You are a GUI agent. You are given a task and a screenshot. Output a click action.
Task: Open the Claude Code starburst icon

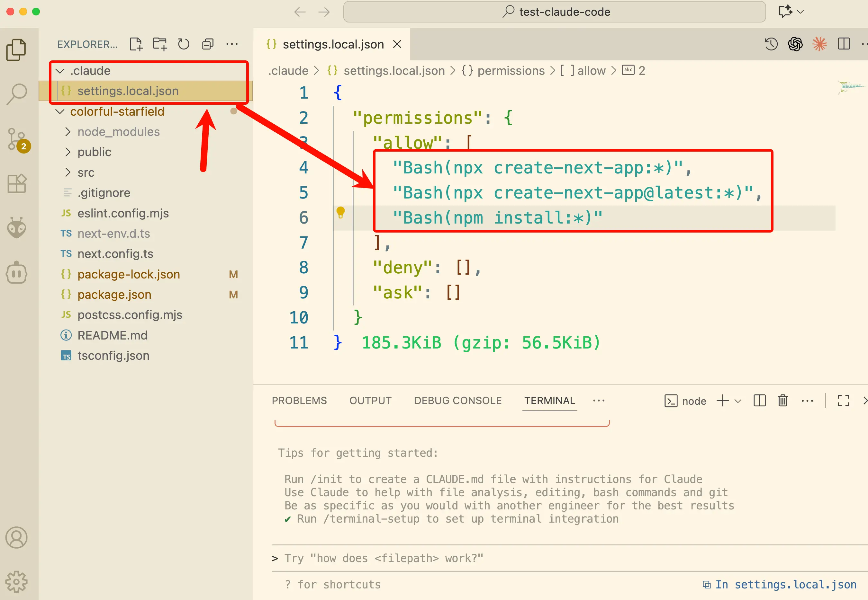tap(819, 44)
